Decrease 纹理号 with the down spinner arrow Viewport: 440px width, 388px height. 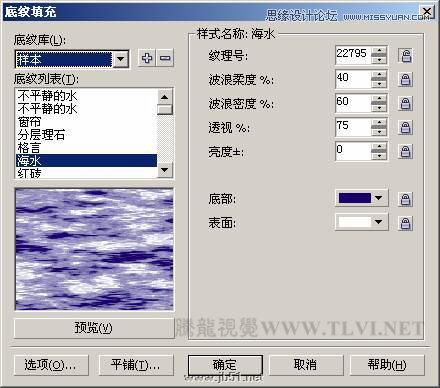coord(379,60)
